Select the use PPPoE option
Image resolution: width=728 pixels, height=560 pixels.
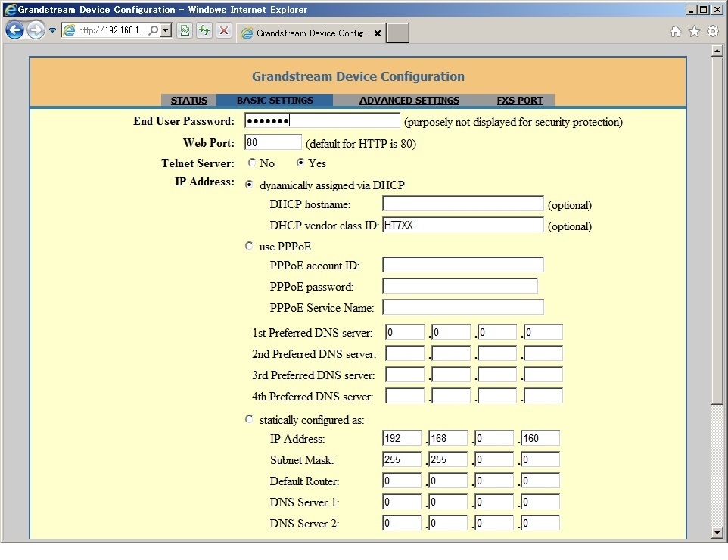pos(249,246)
